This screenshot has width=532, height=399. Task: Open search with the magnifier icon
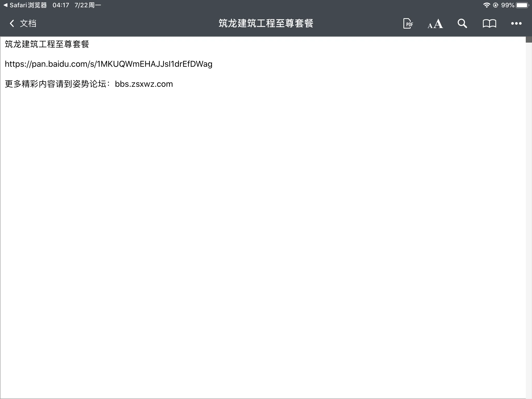pyautogui.click(x=462, y=24)
